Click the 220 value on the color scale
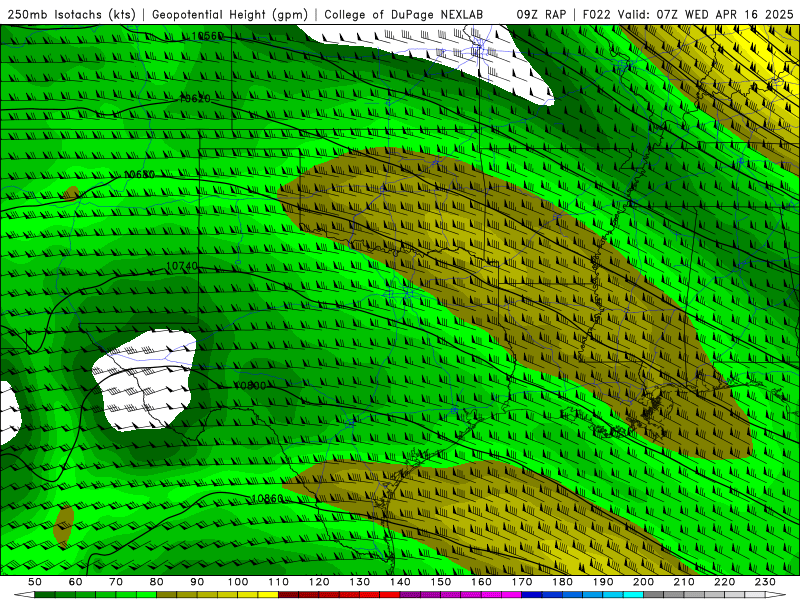 point(724,582)
